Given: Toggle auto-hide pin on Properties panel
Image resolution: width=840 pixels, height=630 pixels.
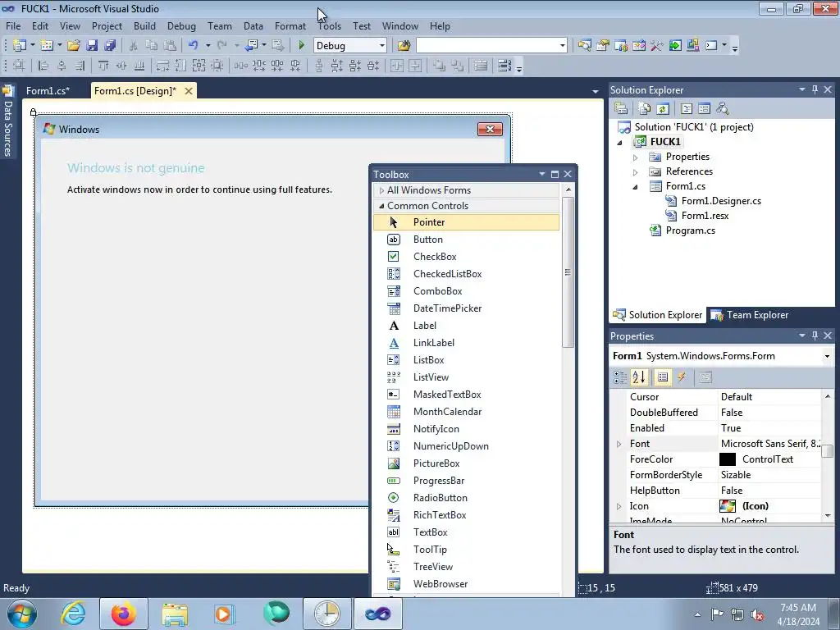Looking at the screenshot, I should click(815, 336).
